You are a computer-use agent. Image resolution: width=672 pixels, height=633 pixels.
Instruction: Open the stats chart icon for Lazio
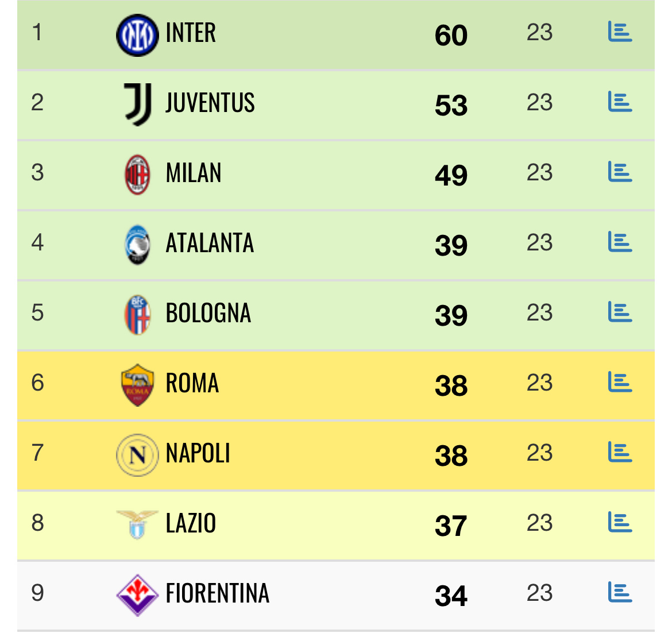[x=620, y=522]
